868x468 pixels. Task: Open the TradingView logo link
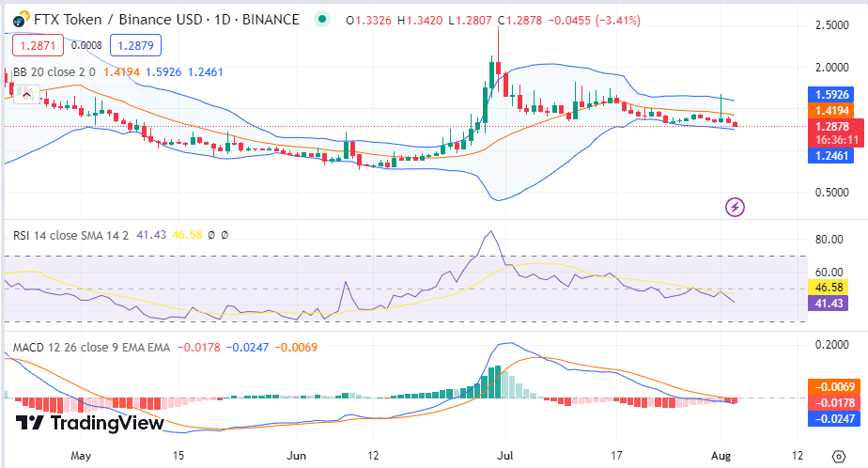coord(89,423)
